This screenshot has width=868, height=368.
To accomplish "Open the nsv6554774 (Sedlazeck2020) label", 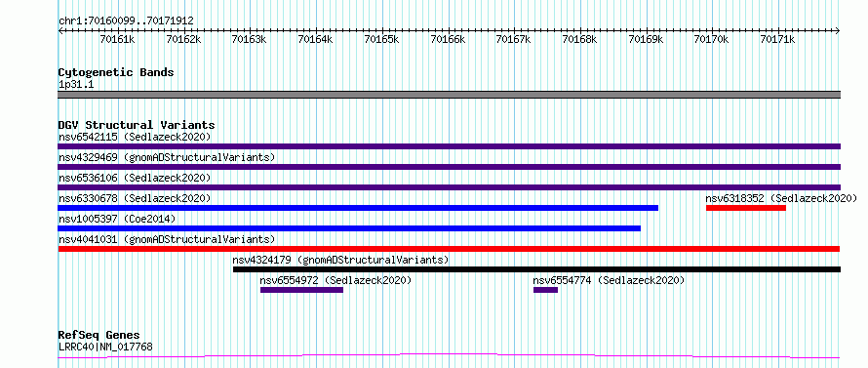I will 609,280.
